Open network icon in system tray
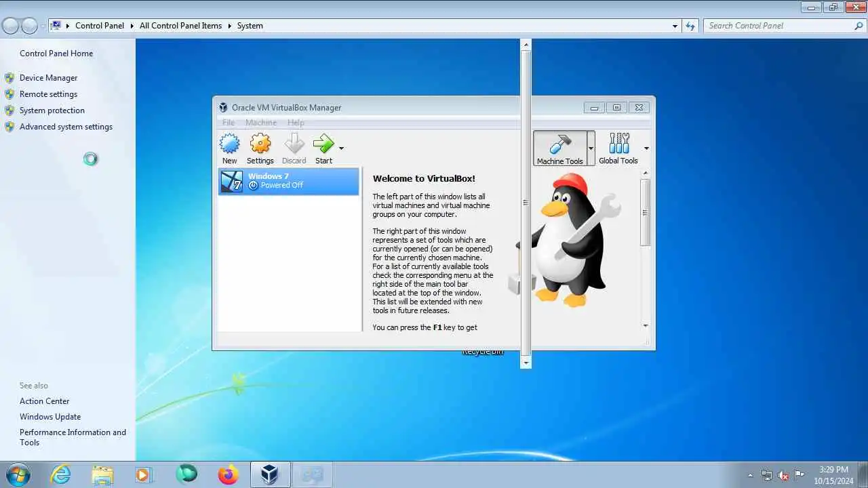The width and height of the screenshot is (868, 488). coord(767,475)
